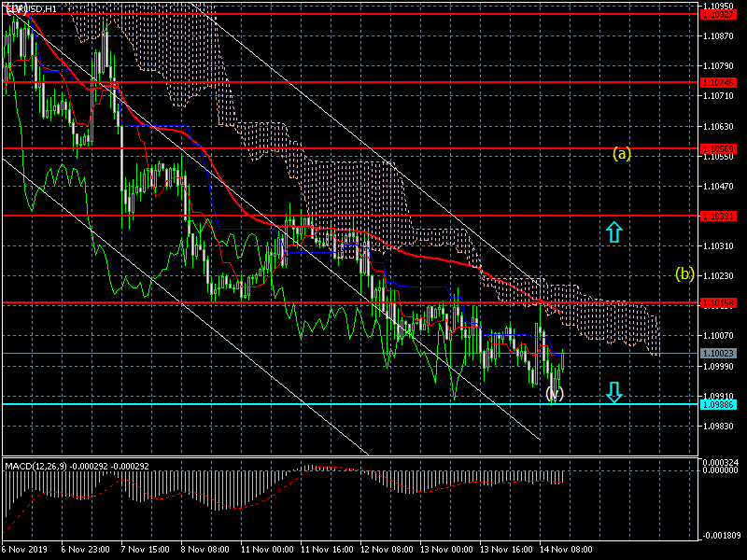Select the yellow (b) wave label

click(685, 273)
